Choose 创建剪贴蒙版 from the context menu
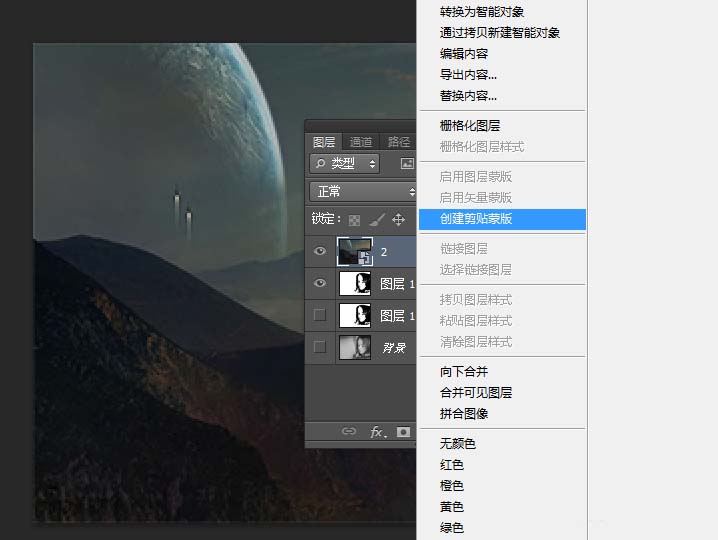 click(476, 218)
